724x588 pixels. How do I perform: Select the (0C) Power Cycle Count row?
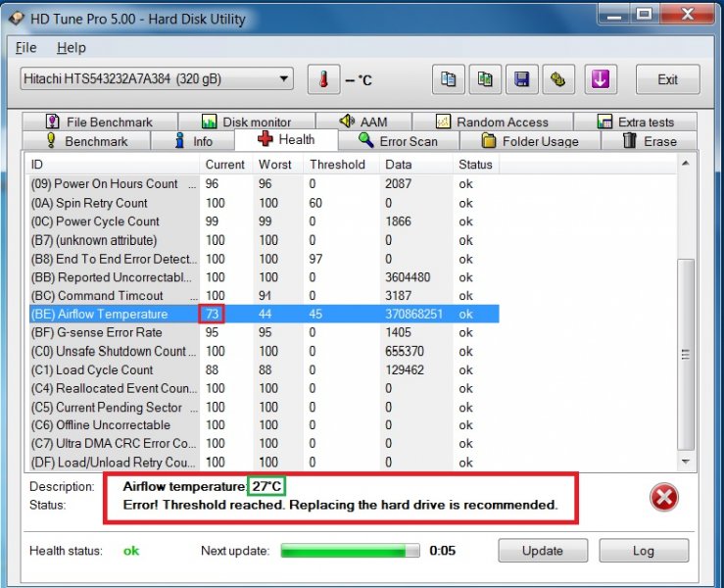265,221
